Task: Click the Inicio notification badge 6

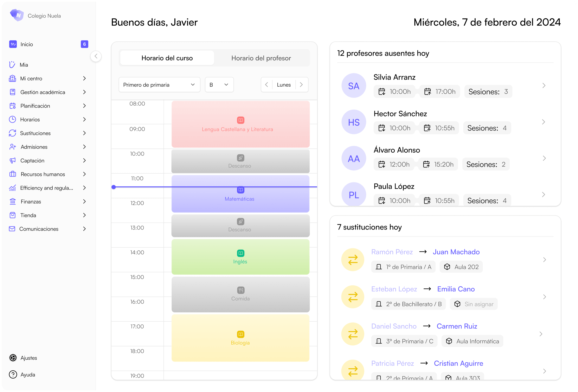Action: click(85, 44)
